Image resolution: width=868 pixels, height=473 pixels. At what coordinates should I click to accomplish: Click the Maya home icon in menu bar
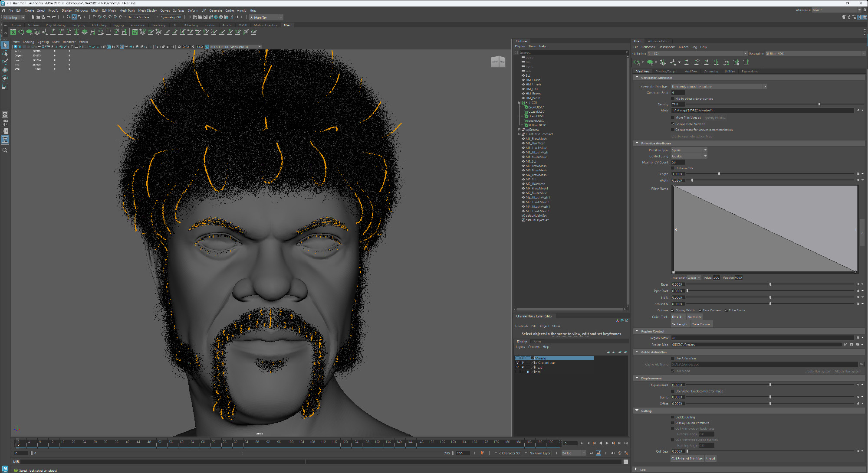click(4, 10)
